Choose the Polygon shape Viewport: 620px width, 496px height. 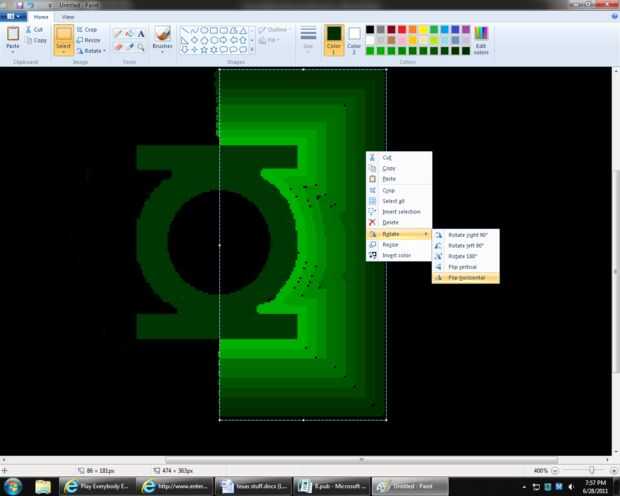tap(234, 30)
